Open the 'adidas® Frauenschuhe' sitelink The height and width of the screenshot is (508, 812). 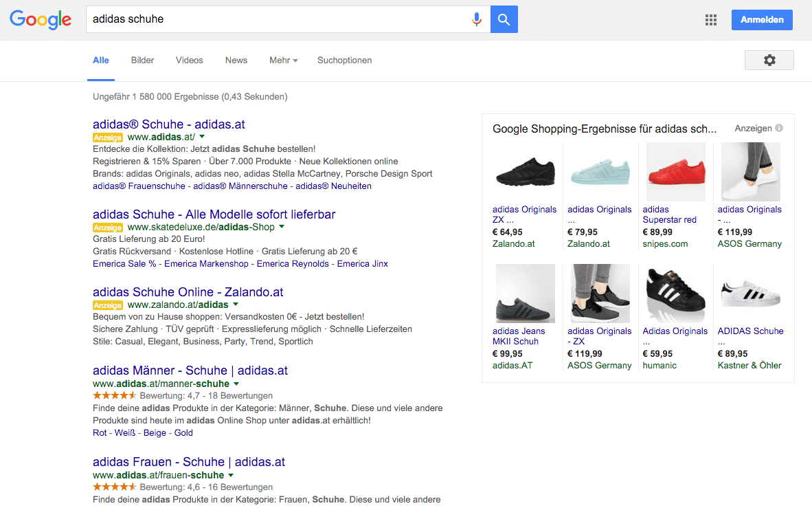pos(139,186)
